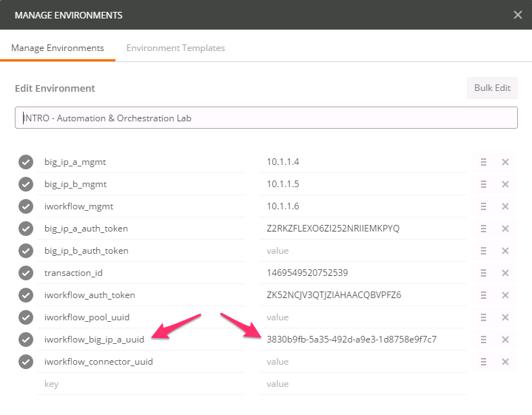
Task: Remove the iworkflow_mgmt variable with X icon
Action: pyautogui.click(x=505, y=206)
